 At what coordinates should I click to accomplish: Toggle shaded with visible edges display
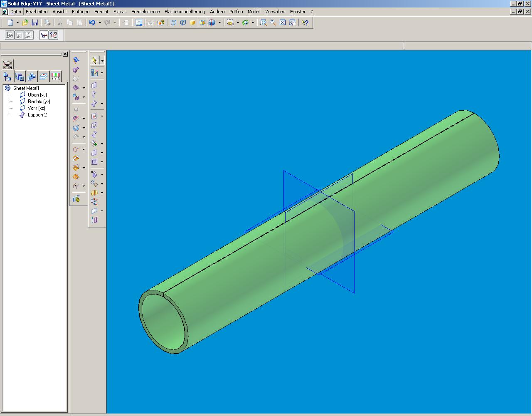[x=202, y=22]
